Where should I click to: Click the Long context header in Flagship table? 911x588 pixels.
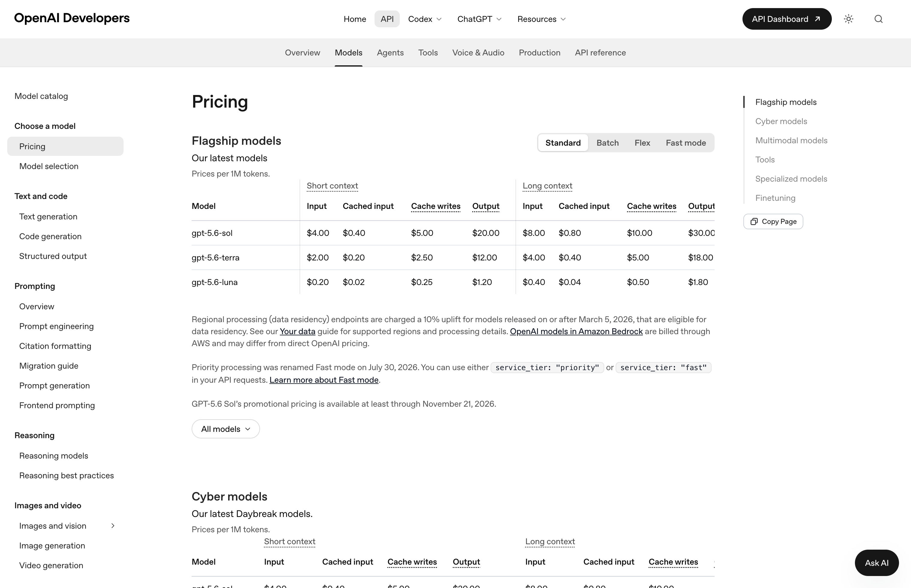[547, 186]
